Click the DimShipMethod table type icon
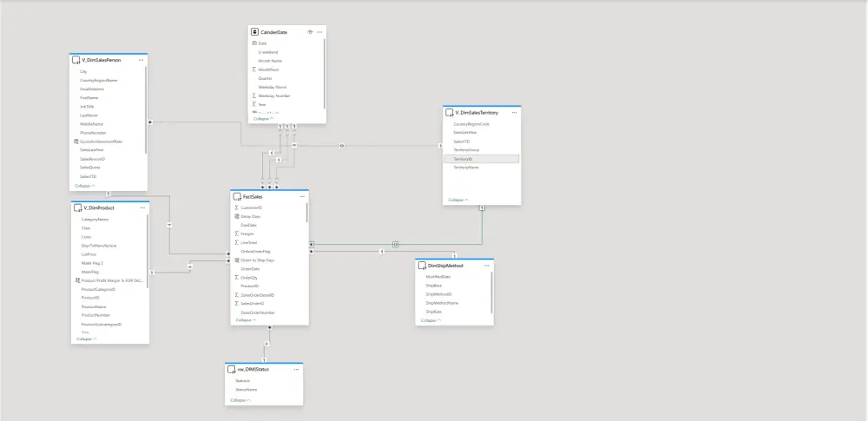The width and height of the screenshot is (868, 421). (x=423, y=266)
